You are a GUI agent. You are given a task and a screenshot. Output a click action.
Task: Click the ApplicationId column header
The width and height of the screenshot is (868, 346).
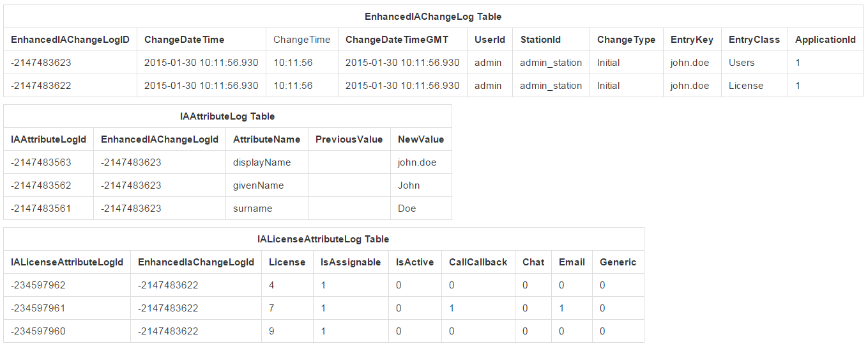pos(825,40)
